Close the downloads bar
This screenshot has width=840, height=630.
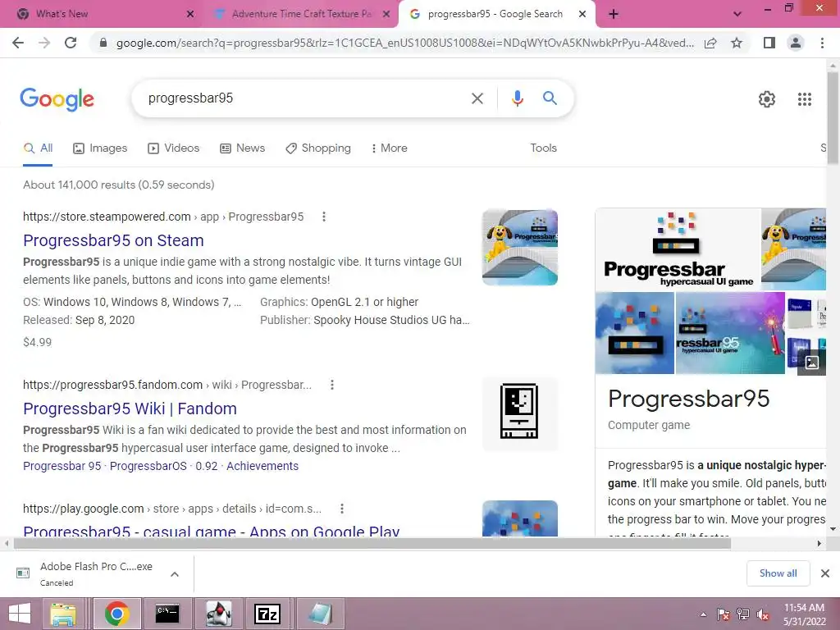click(825, 573)
